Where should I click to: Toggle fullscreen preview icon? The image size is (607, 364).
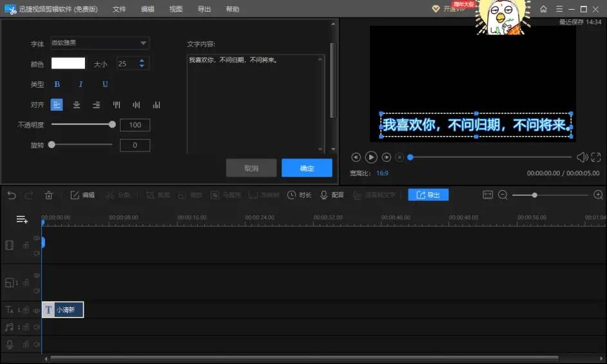[596, 157]
